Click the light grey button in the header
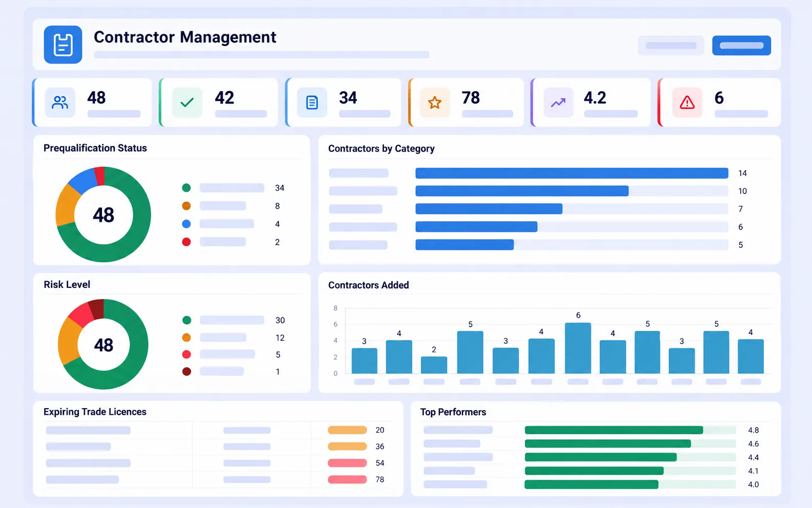This screenshot has width=812, height=508. pos(671,45)
